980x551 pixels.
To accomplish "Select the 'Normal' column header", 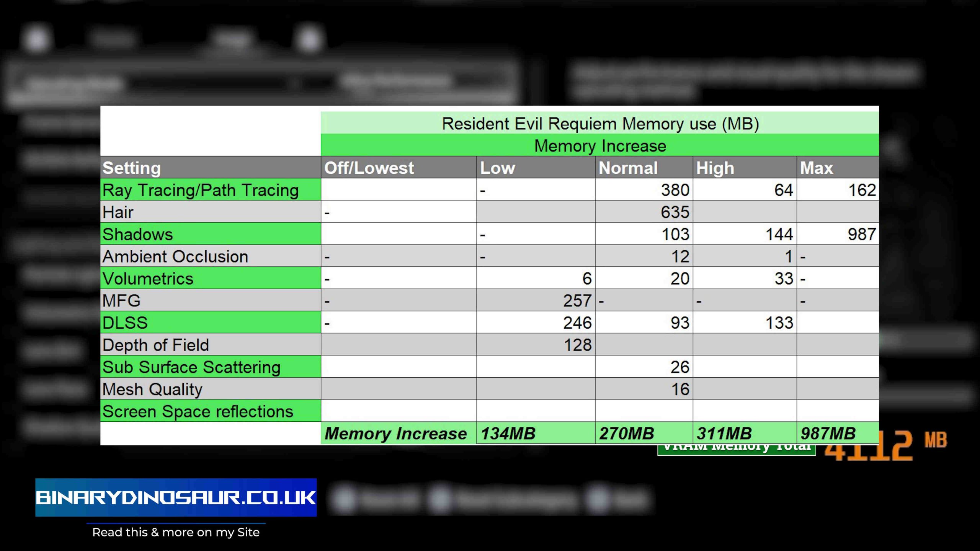I will (x=628, y=168).
